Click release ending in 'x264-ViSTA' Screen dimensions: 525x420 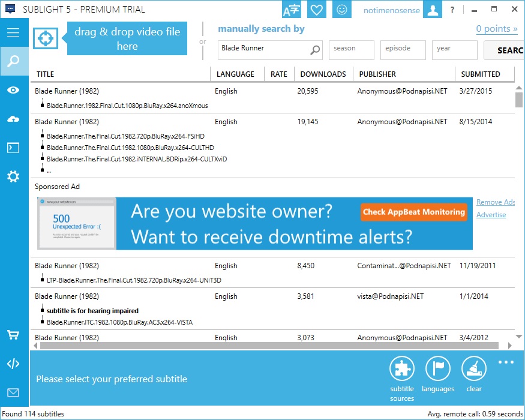tap(119, 322)
